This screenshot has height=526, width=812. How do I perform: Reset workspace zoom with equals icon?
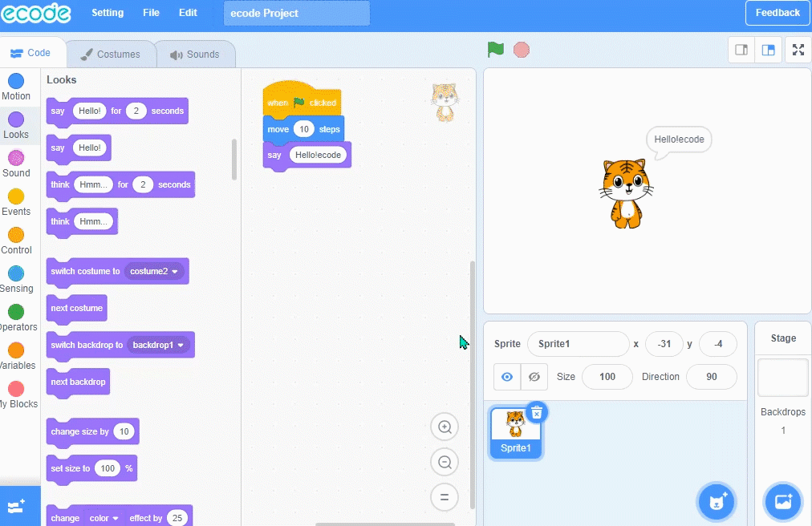[x=445, y=497]
